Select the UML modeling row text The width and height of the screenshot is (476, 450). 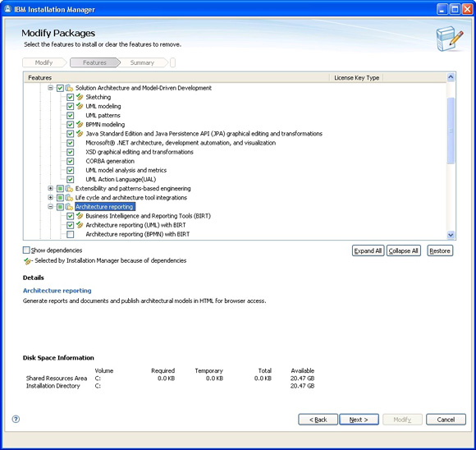[103, 107]
